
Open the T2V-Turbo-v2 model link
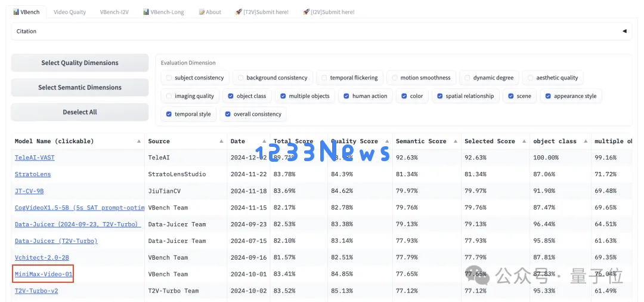(x=36, y=291)
